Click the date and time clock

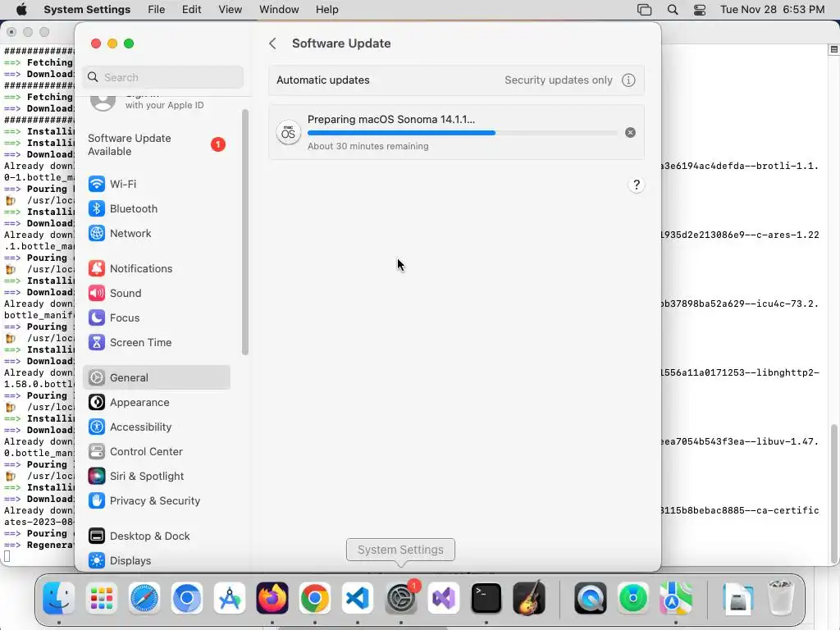click(772, 10)
